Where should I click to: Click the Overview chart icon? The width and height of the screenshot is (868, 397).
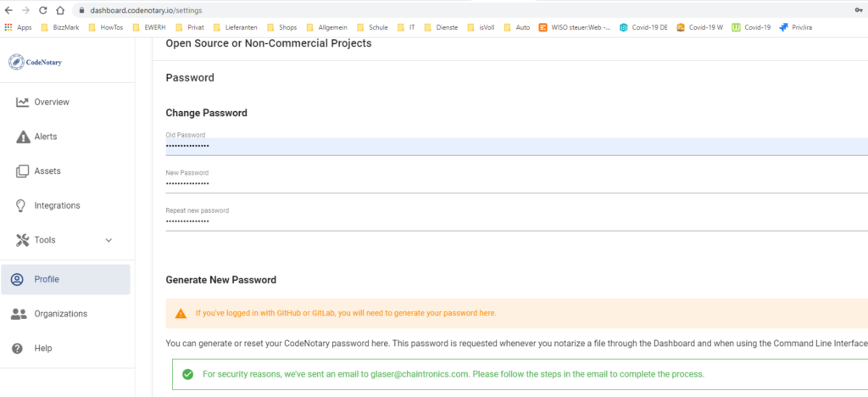[x=22, y=102]
